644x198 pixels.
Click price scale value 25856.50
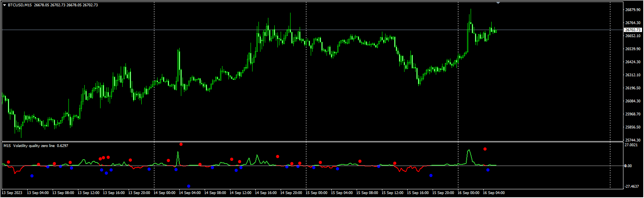[633, 127]
